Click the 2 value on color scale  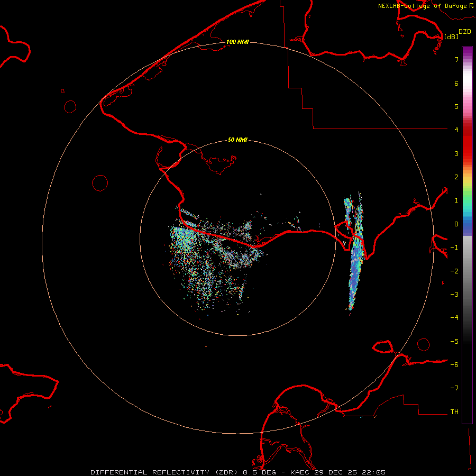point(456,177)
